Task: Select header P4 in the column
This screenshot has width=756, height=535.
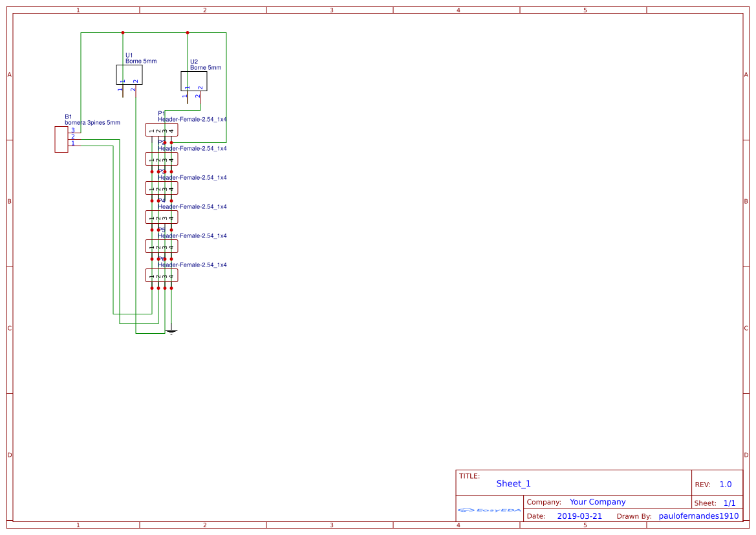Action: (x=160, y=217)
